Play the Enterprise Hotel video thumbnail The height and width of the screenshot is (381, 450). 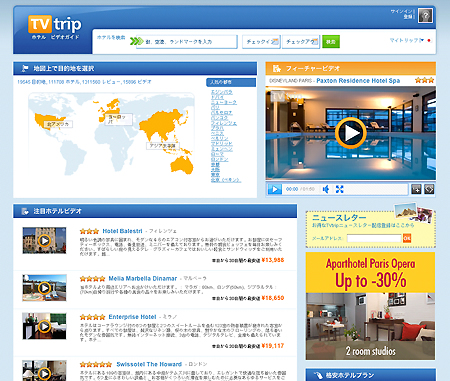(44, 326)
